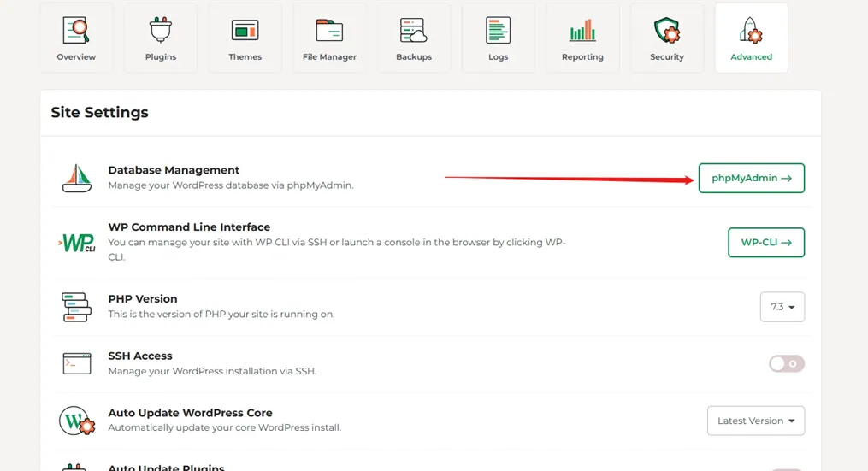Click 'Manage your WordPress database via phpMyAdmin' text

pyautogui.click(x=231, y=185)
